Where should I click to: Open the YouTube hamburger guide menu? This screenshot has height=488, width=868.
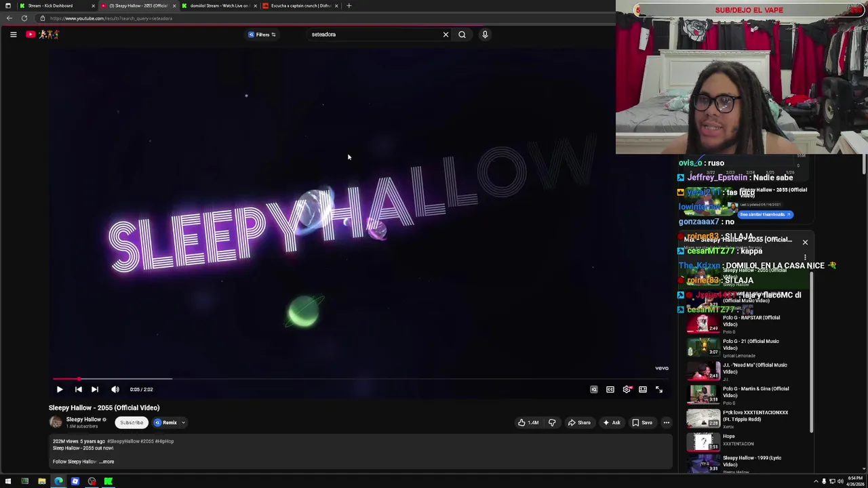pos(13,35)
